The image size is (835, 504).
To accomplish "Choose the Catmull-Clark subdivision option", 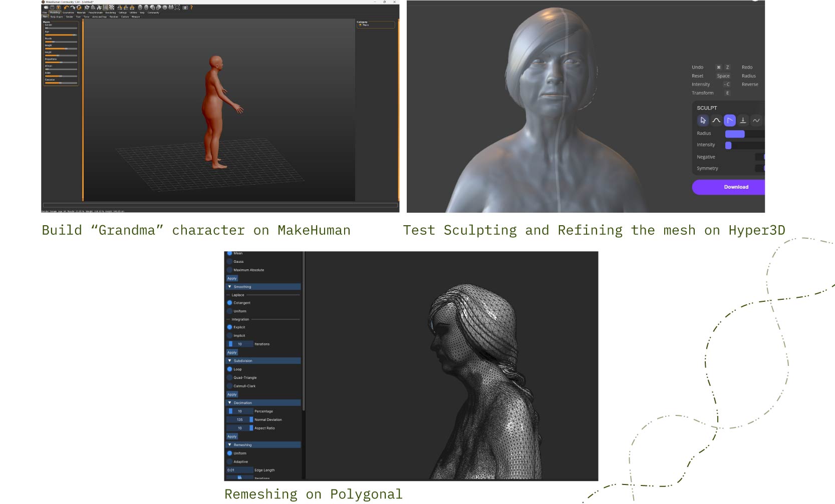I will pos(230,386).
